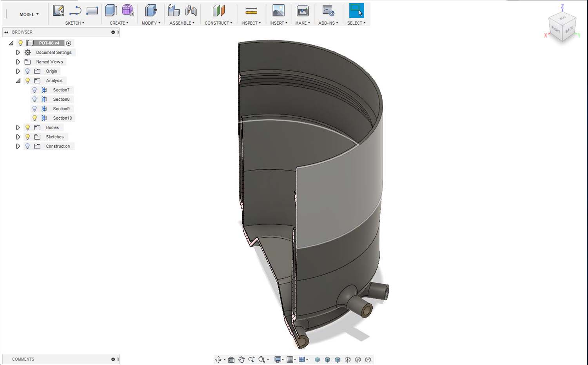Viewport: 588px width, 365px height.
Task: Open the Display Settings monitor icon
Action: pyautogui.click(x=278, y=360)
